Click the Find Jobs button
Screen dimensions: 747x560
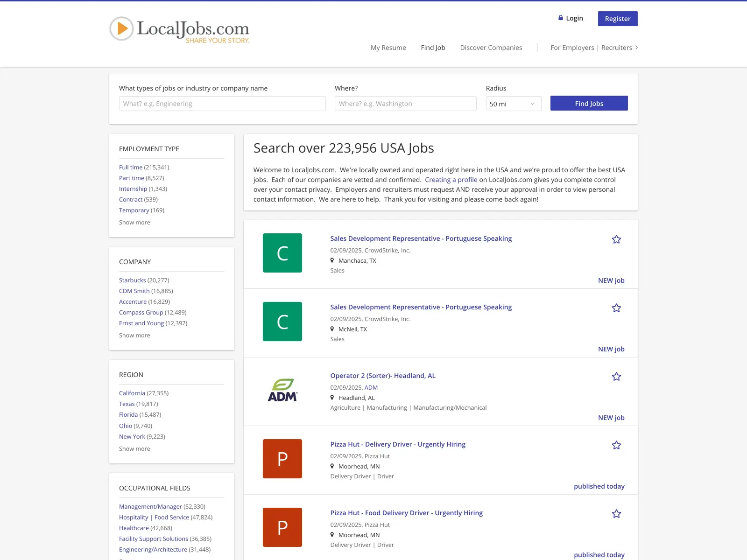[x=589, y=103]
